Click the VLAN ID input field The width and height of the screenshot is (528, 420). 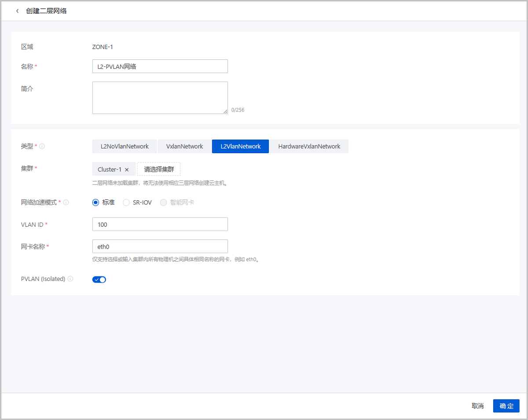(x=160, y=225)
